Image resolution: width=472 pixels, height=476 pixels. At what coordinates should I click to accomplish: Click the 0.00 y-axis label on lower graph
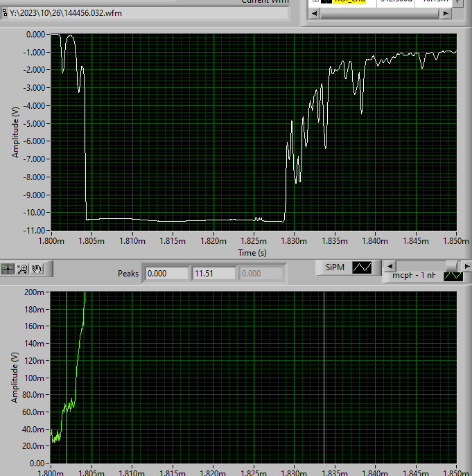[x=37, y=464]
